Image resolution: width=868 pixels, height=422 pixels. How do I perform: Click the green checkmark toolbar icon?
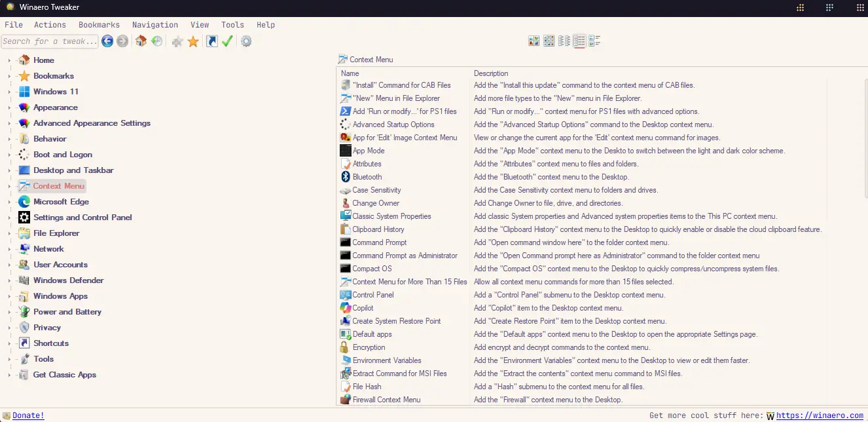227,41
